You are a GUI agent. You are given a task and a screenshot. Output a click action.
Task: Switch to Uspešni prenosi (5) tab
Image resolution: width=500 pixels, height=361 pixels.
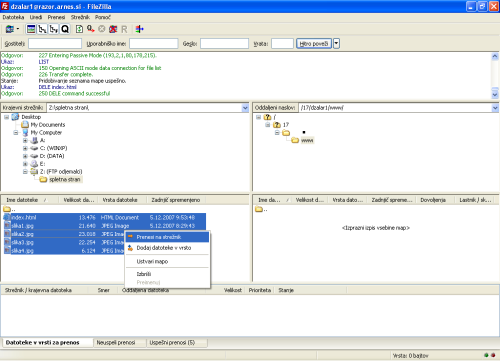coord(177,343)
